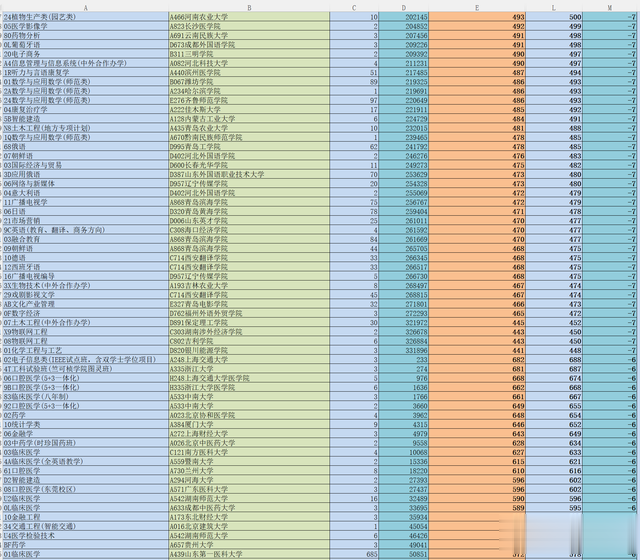The height and width of the screenshot is (560, 640).
Task: Select cell '68俄语'
Action: click(85, 147)
